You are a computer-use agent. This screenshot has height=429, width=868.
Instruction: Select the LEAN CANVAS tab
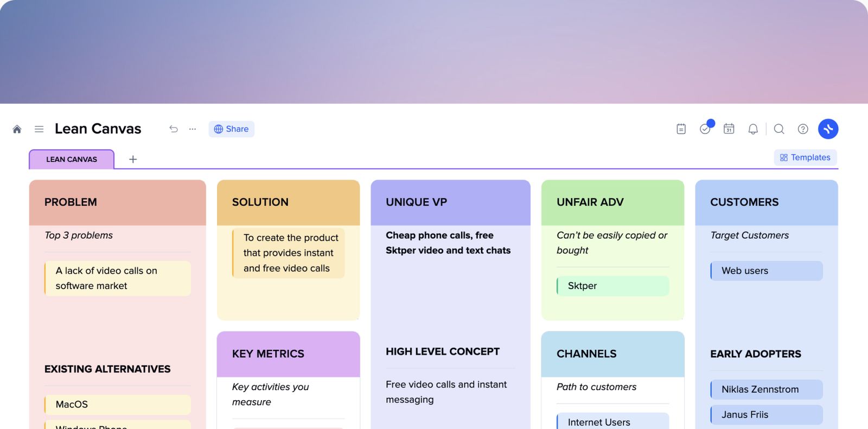pos(72,159)
